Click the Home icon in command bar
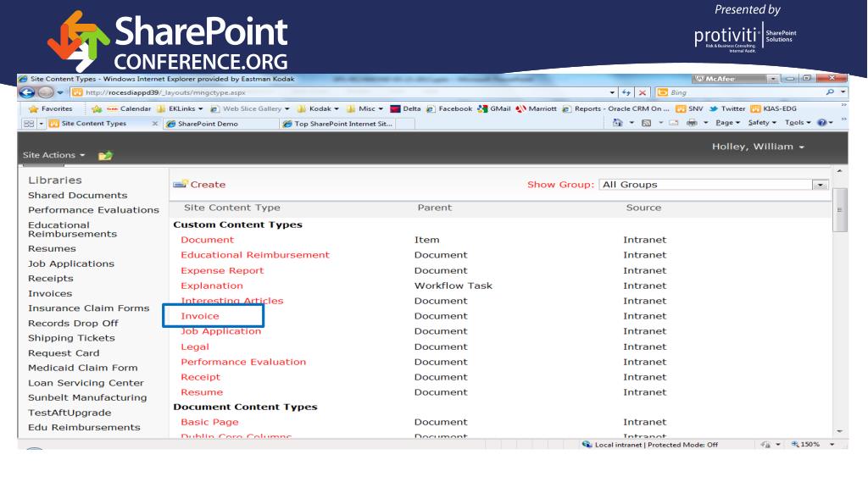 click(617, 123)
